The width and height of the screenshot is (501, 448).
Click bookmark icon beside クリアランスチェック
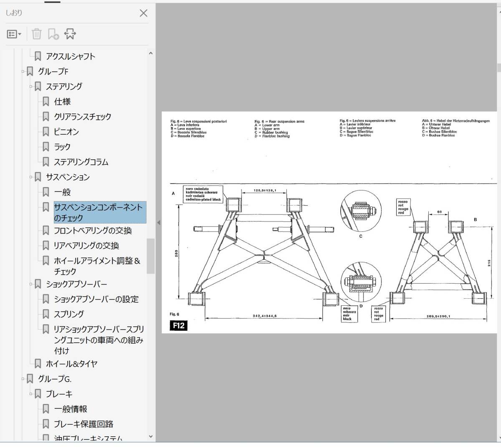coord(46,116)
